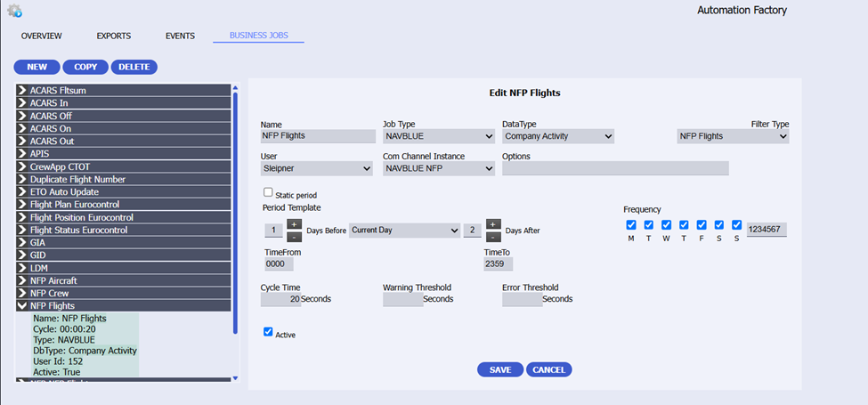
Task: Open the User dropdown
Action: coord(317,168)
